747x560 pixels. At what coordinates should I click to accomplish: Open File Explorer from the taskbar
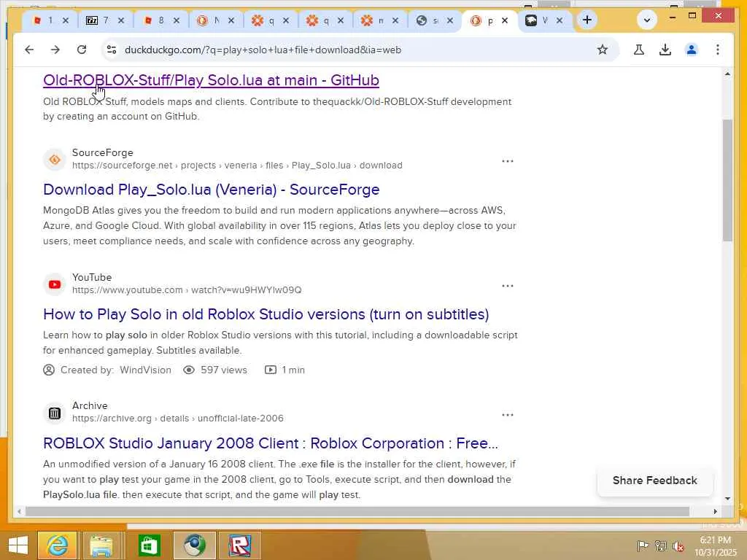click(x=101, y=545)
